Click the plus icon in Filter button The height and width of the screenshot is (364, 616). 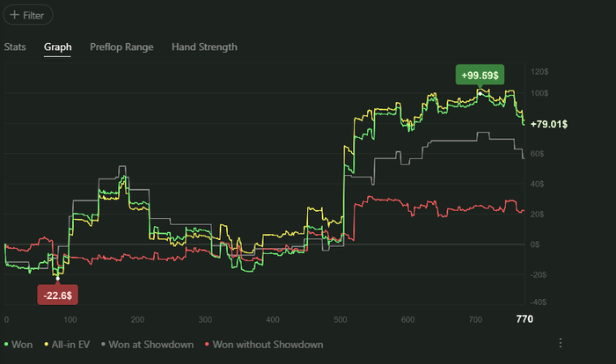coord(15,15)
